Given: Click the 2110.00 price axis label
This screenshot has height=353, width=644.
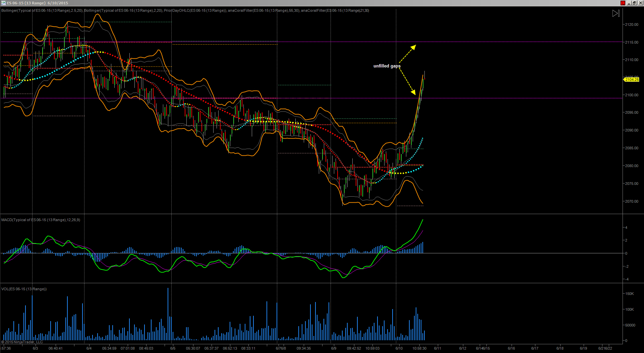Looking at the screenshot, I should [632, 60].
